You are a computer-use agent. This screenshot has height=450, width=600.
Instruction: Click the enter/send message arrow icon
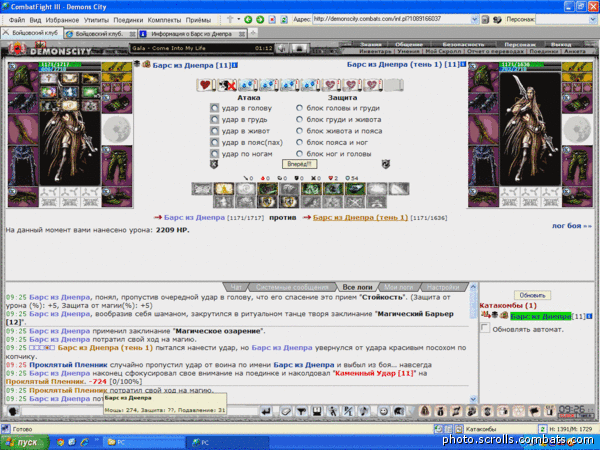point(266,411)
